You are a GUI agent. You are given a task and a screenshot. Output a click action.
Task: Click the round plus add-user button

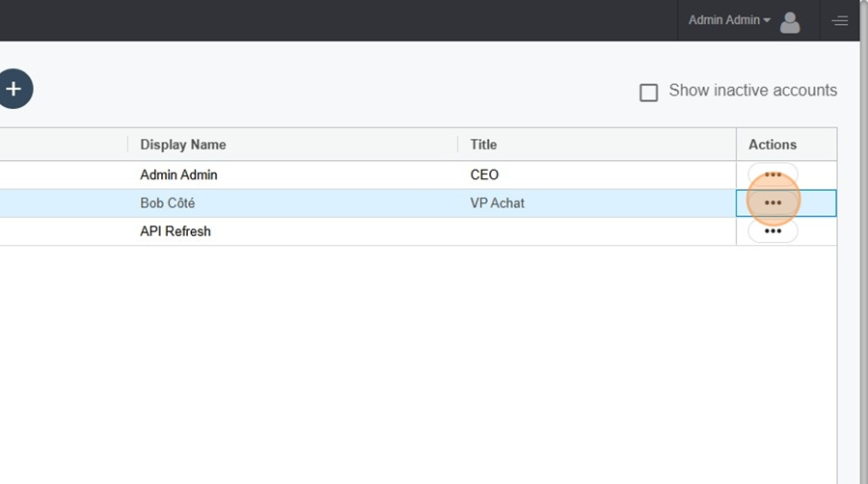pos(14,89)
